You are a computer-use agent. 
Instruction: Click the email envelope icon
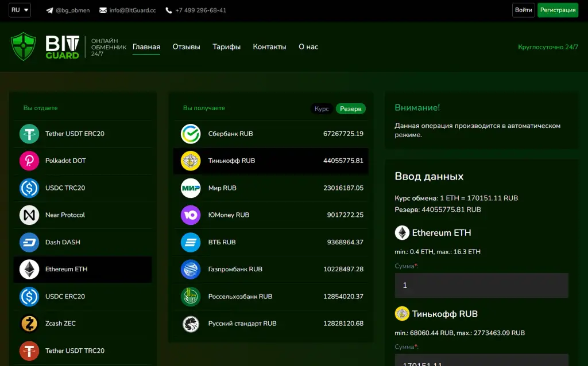[x=103, y=10]
